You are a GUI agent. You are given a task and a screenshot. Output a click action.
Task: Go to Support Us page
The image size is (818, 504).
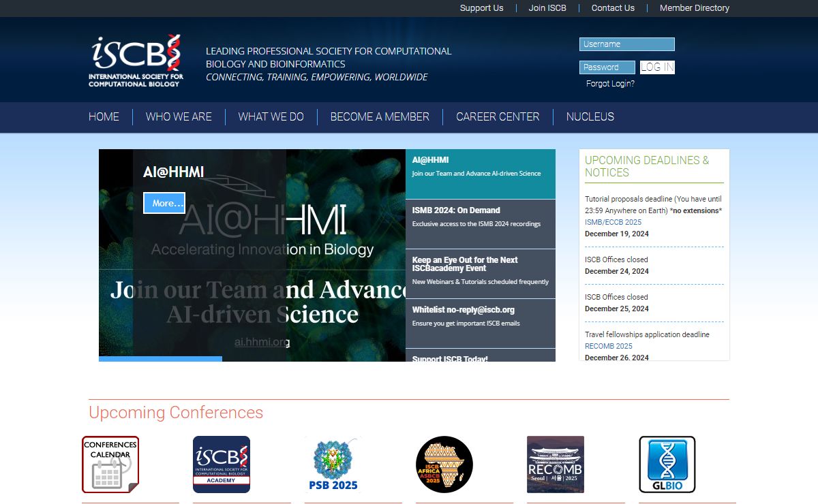coord(481,8)
